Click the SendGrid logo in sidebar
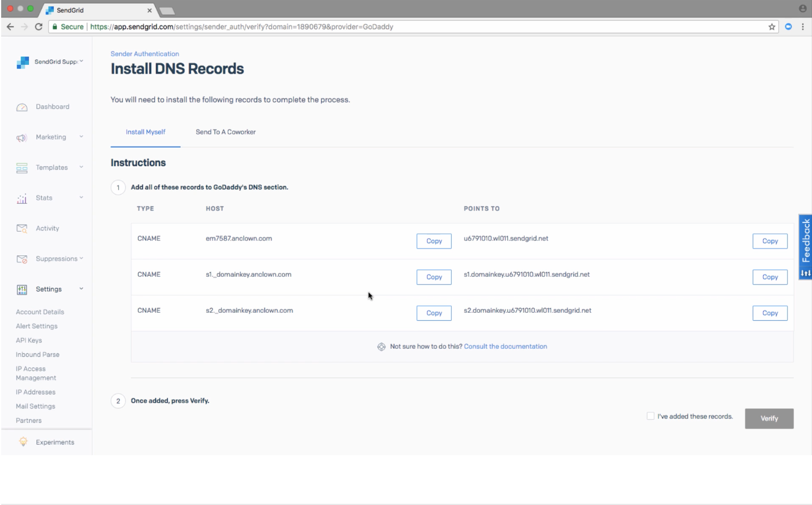812x505 pixels. (23, 63)
